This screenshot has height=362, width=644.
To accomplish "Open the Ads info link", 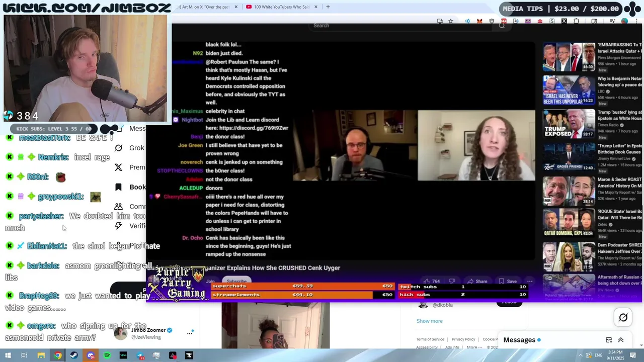I will click(452, 347).
